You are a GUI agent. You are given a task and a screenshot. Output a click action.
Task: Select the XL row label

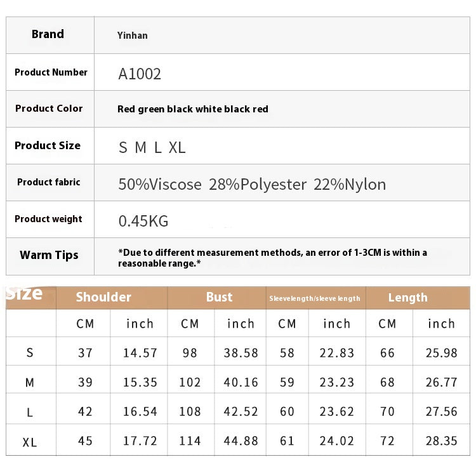30,442
